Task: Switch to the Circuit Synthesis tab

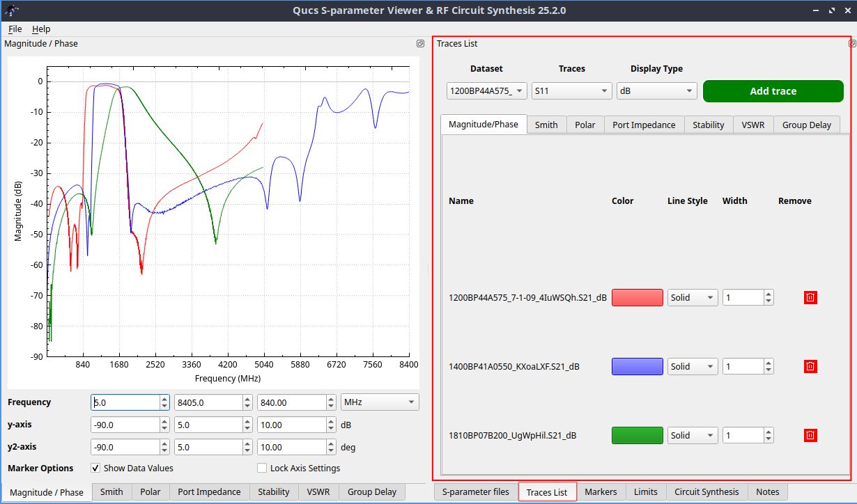Action: pos(707,491)
